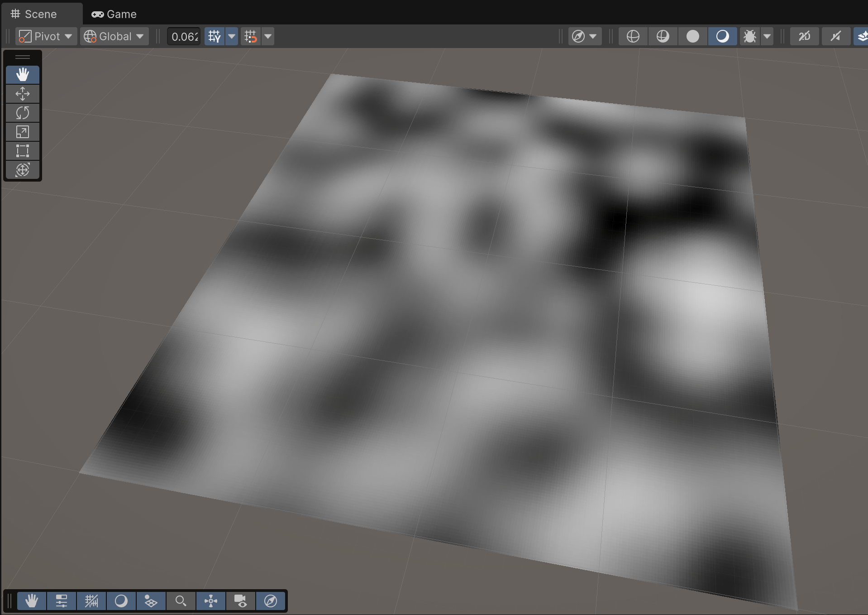Click the camera with eye overlay icon
This screenshot has height=615, width=868.
coord(241,601)
